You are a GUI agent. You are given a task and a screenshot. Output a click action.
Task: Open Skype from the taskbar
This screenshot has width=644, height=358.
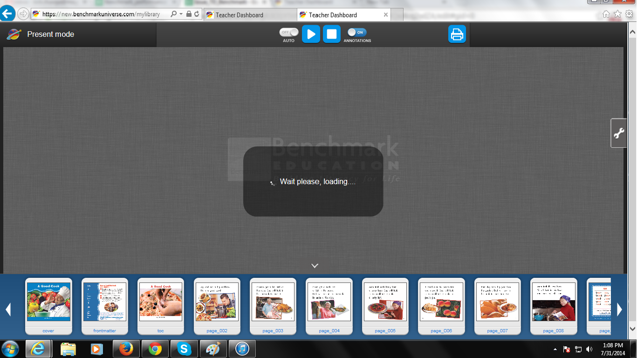[184, 349]
